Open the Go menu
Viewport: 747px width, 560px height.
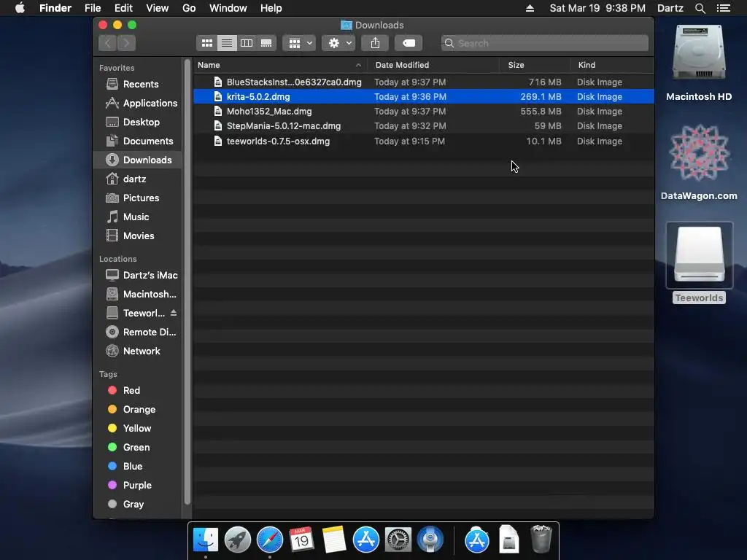tap(189, 8)
